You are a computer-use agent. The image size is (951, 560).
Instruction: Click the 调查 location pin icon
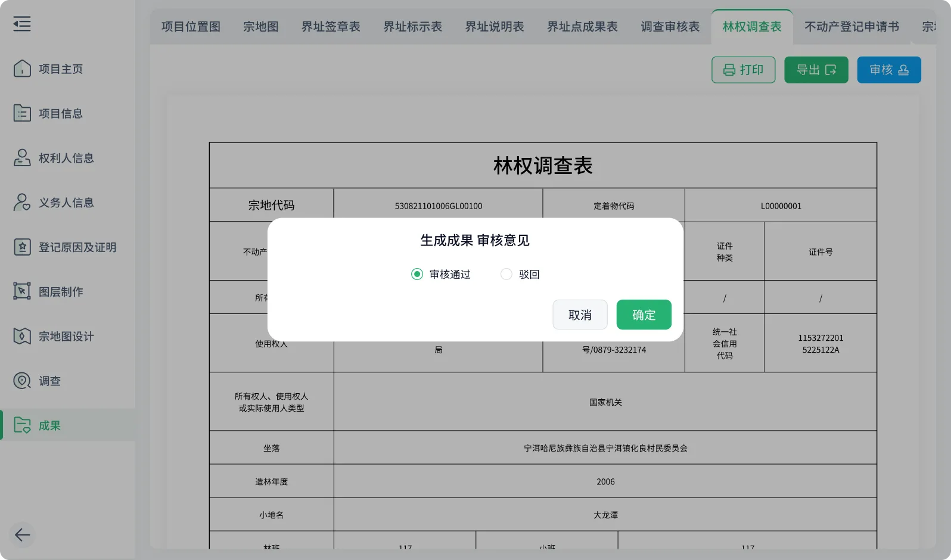point(22,381)
